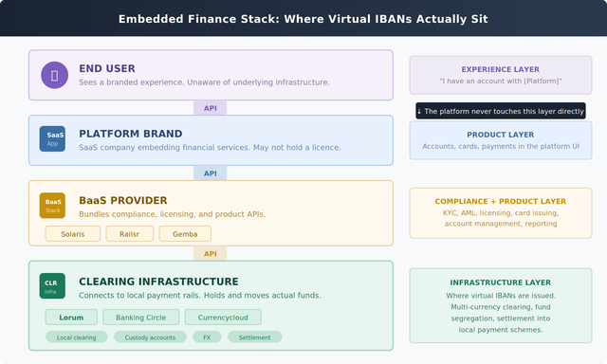Click the Settlement tag
This screenshot has width=607, height=364.
(255, 337)
